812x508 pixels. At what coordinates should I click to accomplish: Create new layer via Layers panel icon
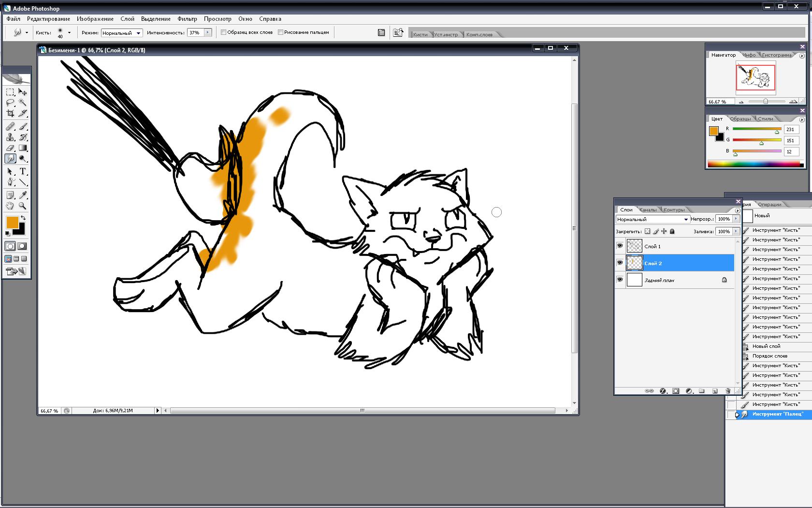pyautogui.click(x=715, y=391)
